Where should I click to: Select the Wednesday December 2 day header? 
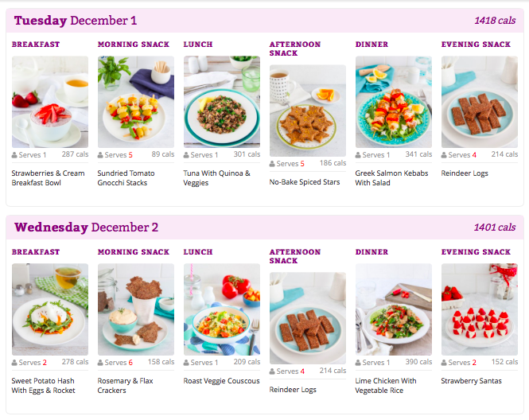tap(87, 227)
